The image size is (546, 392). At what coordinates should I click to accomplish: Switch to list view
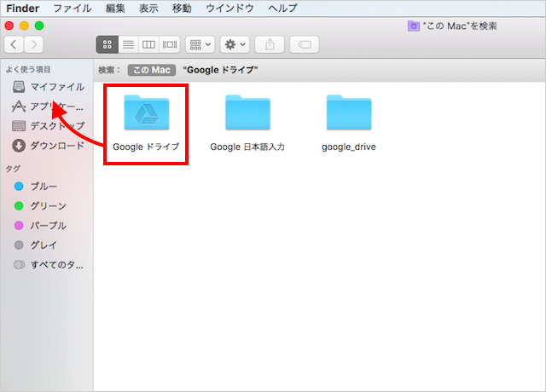pyautogui.click(x=129, y=44)
